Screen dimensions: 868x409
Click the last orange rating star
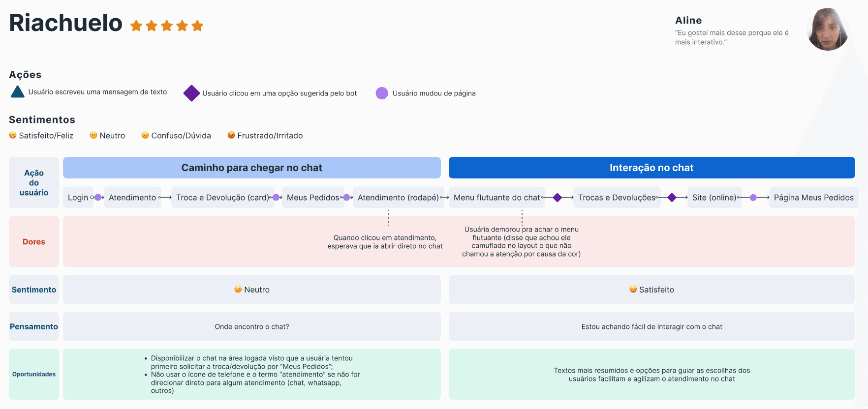coord(198,26)
